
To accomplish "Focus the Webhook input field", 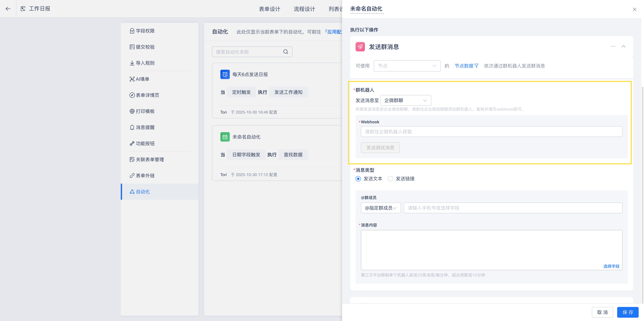I will (492, 131).
